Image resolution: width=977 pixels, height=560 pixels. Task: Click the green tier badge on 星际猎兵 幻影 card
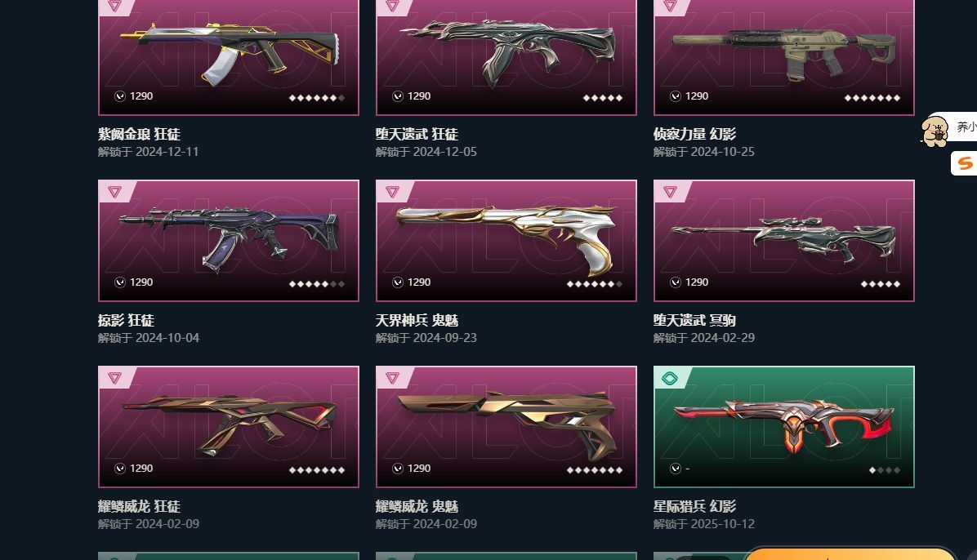[x=670, y=377]
